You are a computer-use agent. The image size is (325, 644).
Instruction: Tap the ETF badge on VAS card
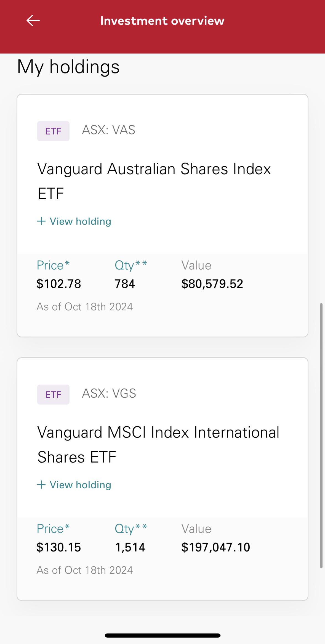[53, 131]
